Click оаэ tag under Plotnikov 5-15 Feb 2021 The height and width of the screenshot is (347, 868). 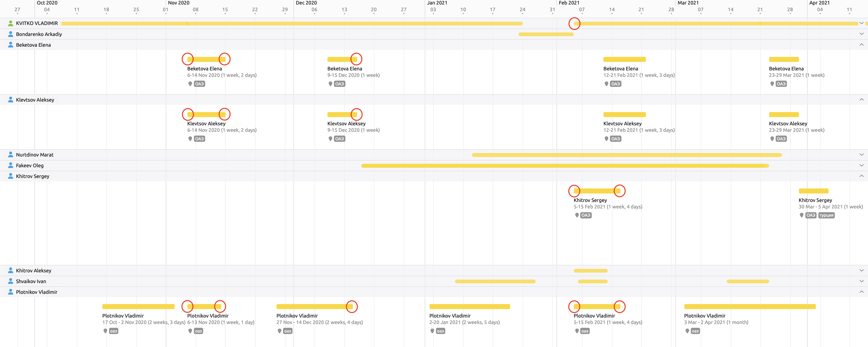585,331
